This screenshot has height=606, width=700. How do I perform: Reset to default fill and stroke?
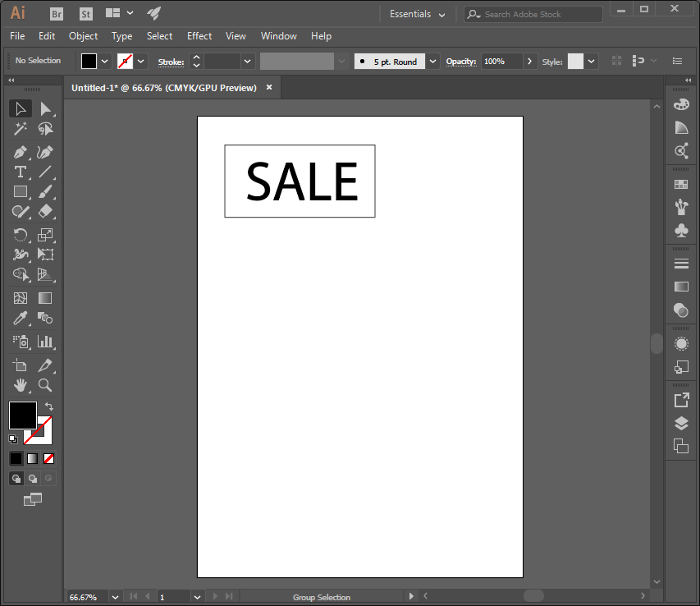[x=13, y=439]
